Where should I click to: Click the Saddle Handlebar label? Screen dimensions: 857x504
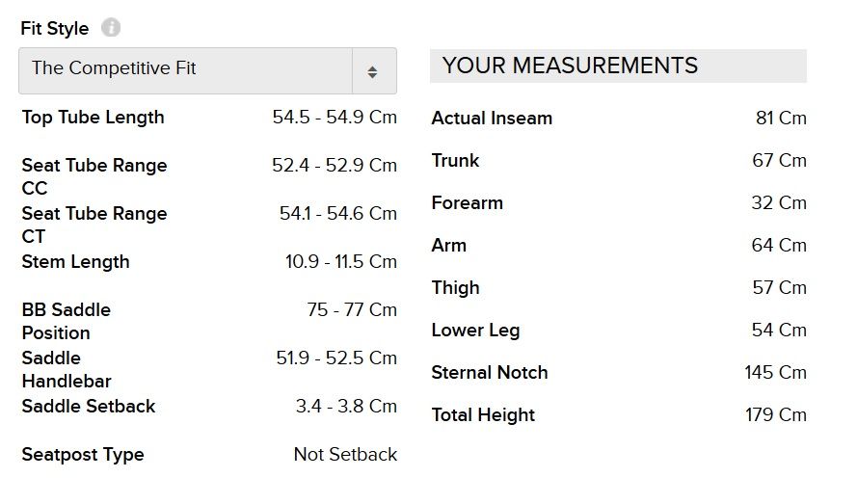[x=66, y=369]
